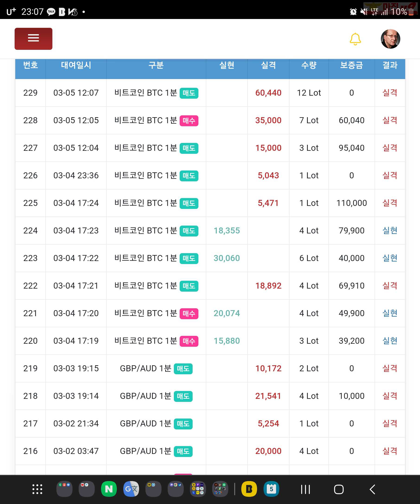Click 매수 badge in row 221
This screenshot has width=420, height=504.
189,313
